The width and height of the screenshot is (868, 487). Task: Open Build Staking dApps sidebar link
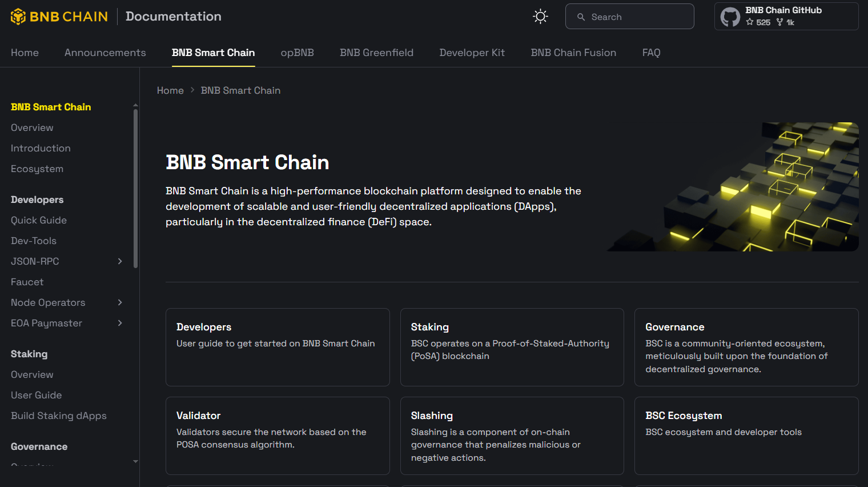59,416
